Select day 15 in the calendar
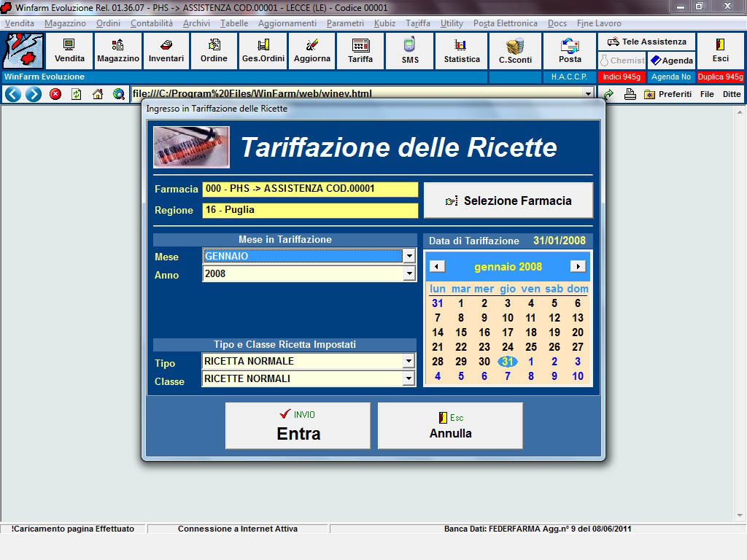Viewport: 747px width, 560px height. click(x=460, y=332)
